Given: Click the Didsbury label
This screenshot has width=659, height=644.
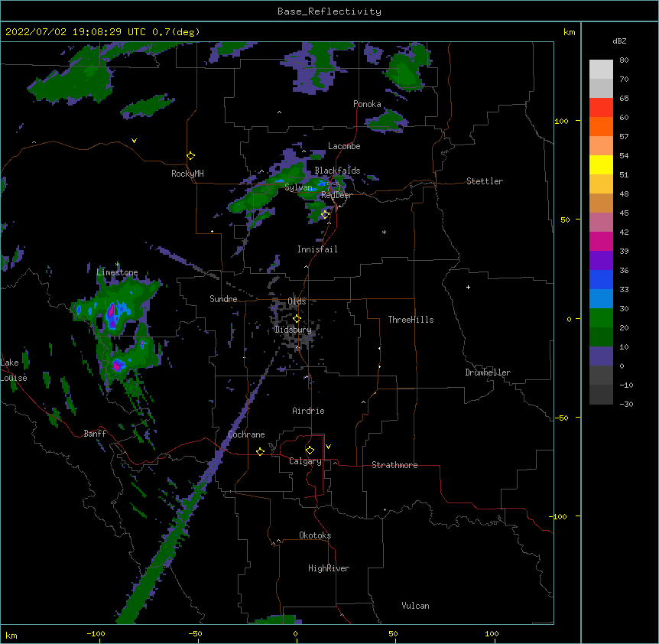Looking at the screenshot, I should click(293, 330).
